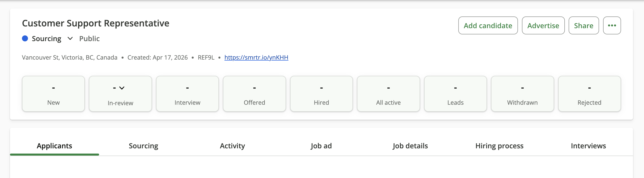Go to the Hiring process tab
The image size is (644, 178).
click(499, 146)
